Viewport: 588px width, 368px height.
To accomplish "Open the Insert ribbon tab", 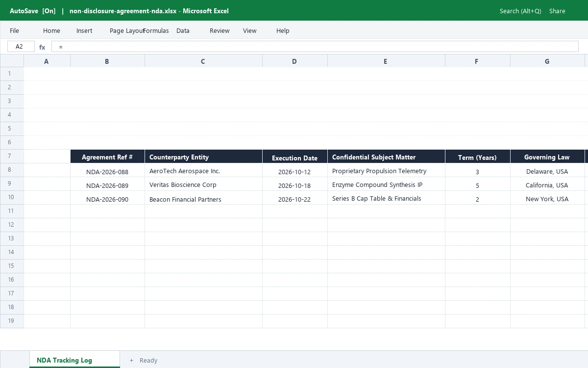I will 84,30.
